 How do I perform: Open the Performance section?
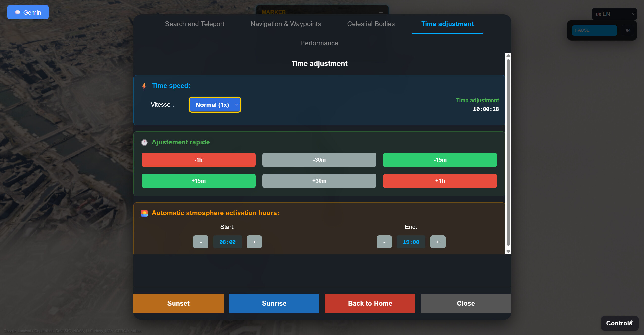tap(319, 43)
